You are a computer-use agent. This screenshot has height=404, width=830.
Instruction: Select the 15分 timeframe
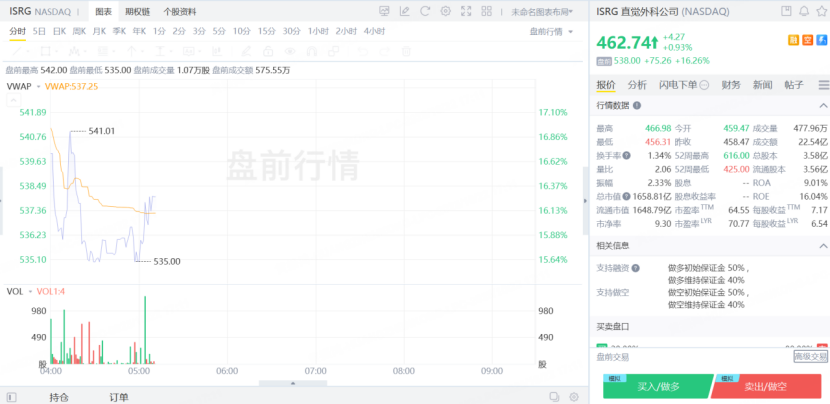(265, 31)
